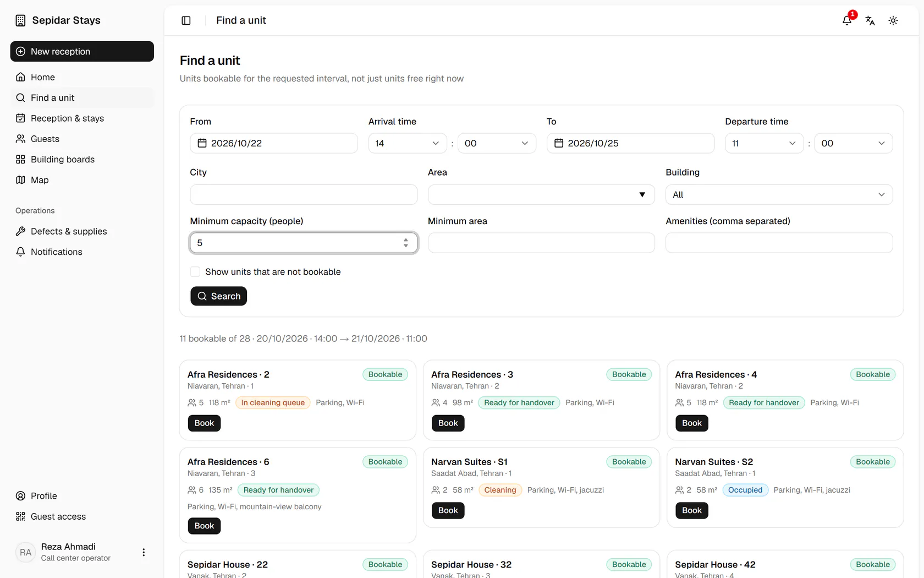Book Narvan Suites S2

point(692,511)
